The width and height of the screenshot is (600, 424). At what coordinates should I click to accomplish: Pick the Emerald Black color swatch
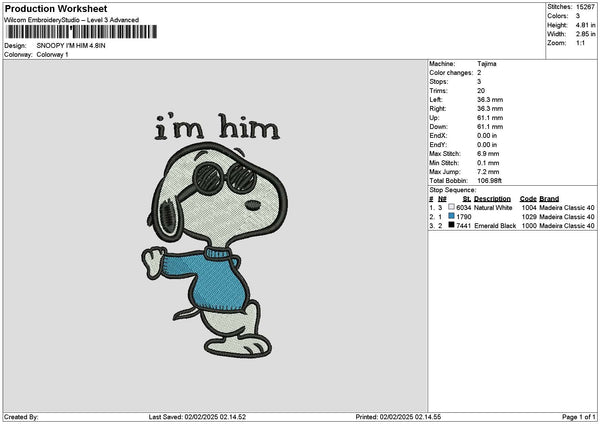click(x=452, y=226)
